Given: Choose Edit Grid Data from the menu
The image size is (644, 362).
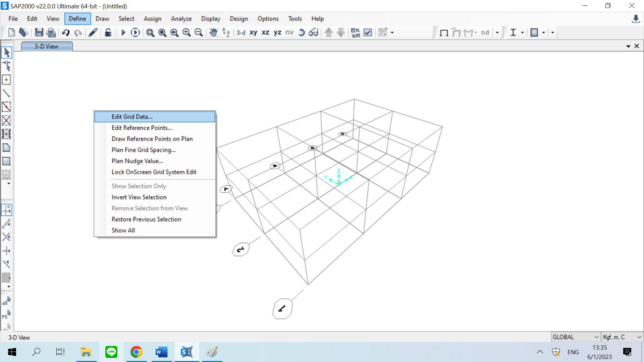Looking at the screenshot, I should tap(132, 117).
